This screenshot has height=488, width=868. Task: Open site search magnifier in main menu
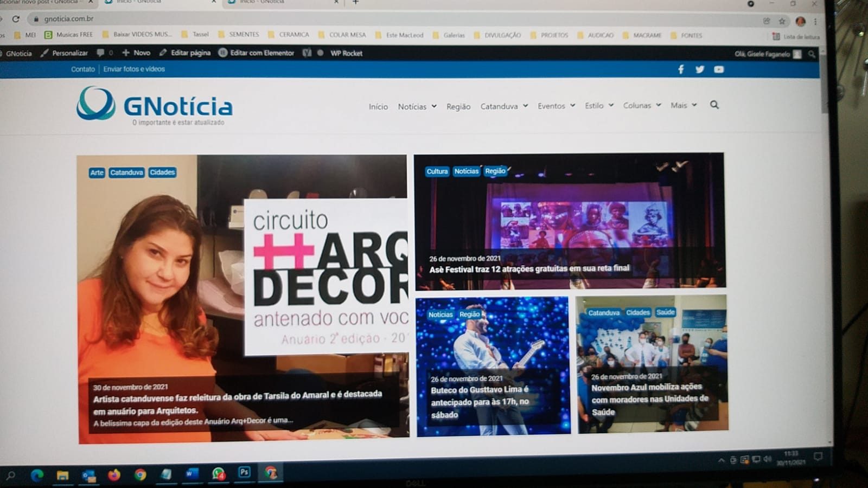[714, 105]
